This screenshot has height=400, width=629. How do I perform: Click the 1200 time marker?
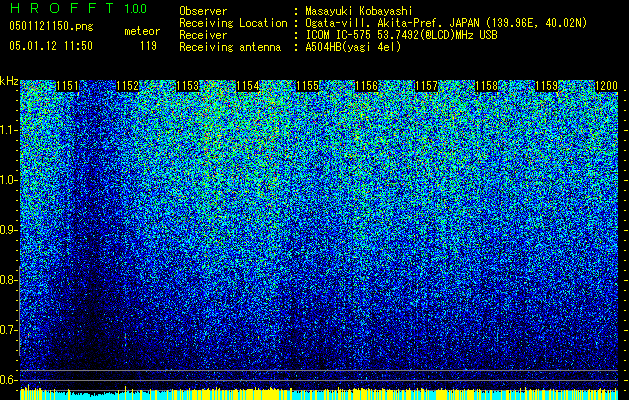pos(606,86)
